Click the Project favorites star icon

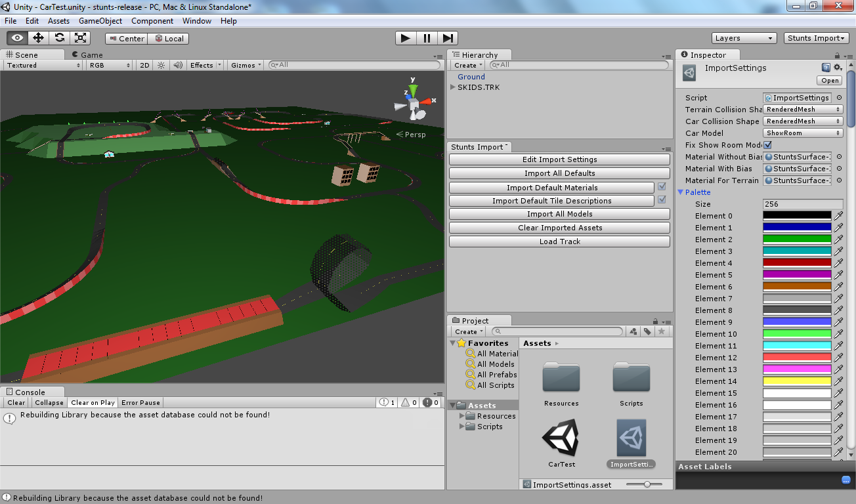pos(662,331)
